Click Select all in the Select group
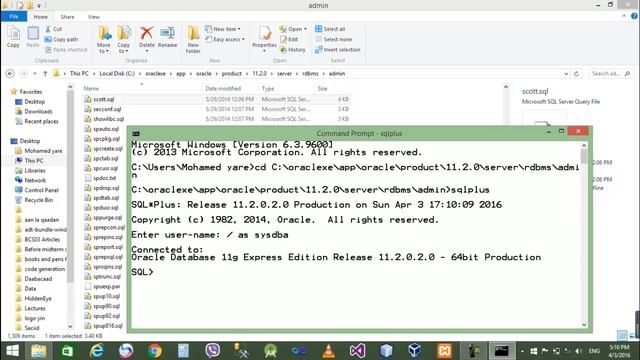The image size is (640, 360). tap(330, 29)
